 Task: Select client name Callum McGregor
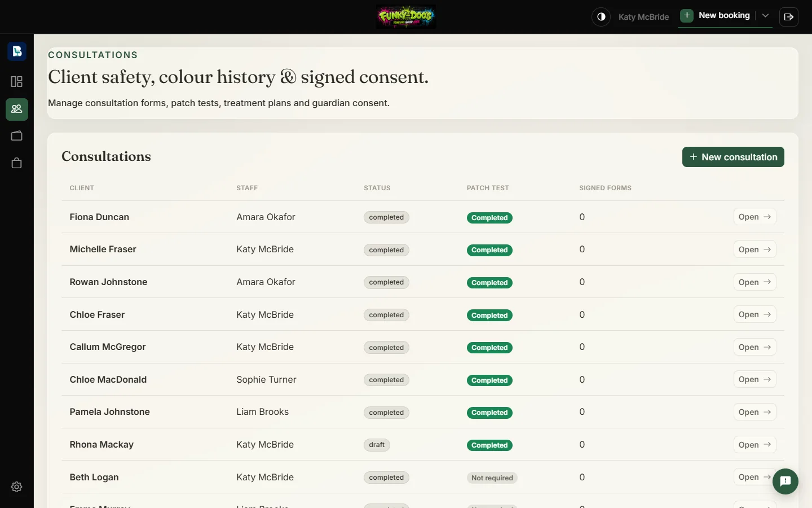click(108, 347)
